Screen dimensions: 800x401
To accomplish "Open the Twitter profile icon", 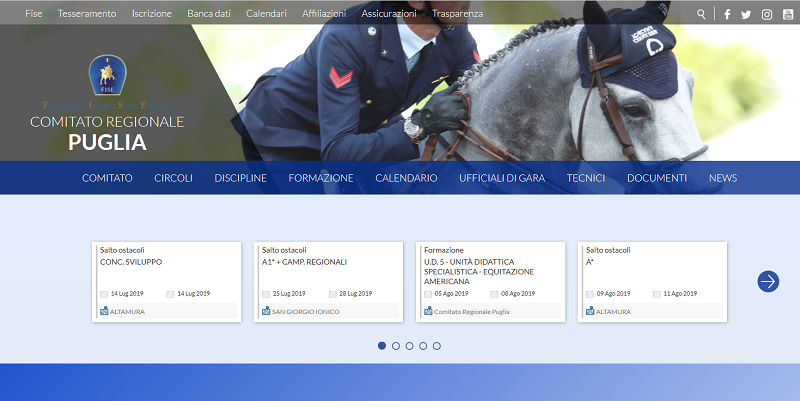I will (746, 15).
